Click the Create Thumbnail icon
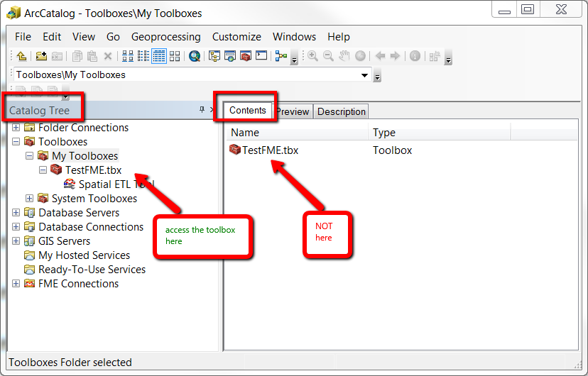 point(435,57)
